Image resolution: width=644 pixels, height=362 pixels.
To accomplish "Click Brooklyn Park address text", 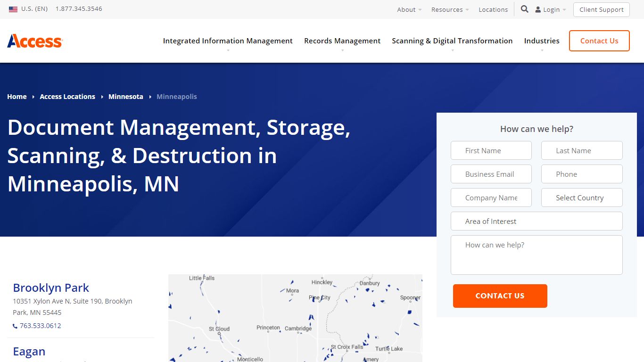I will click(x=73, y=307).
